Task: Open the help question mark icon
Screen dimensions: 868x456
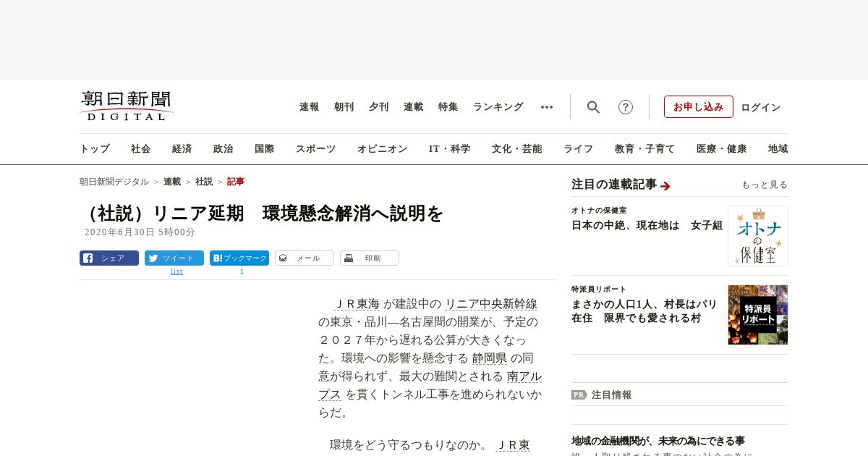Action: tap(626, 107)
